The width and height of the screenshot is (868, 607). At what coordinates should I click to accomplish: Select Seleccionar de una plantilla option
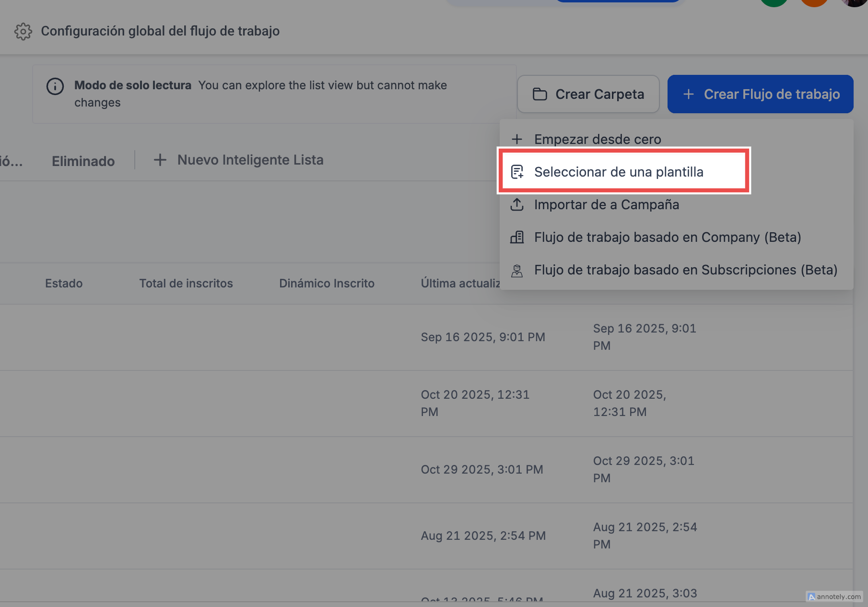point(619,172)
